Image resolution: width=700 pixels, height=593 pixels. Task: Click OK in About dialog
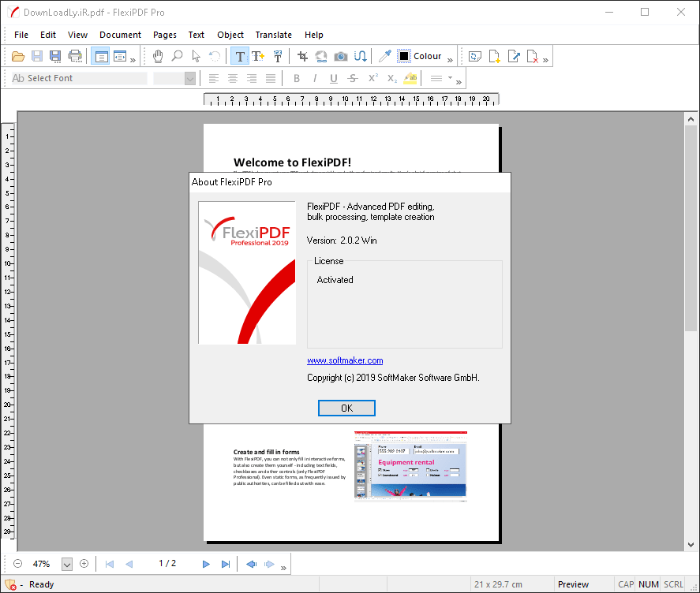(346, 408)
